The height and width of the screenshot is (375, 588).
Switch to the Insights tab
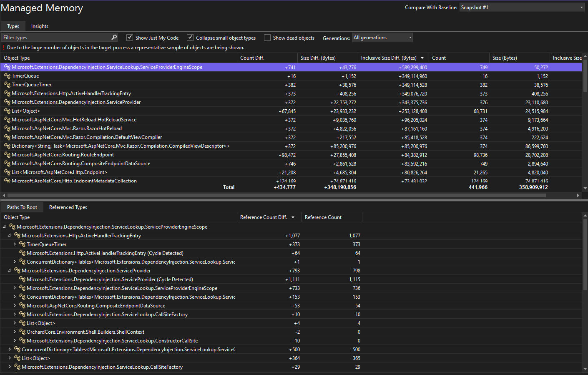(40, 26)
